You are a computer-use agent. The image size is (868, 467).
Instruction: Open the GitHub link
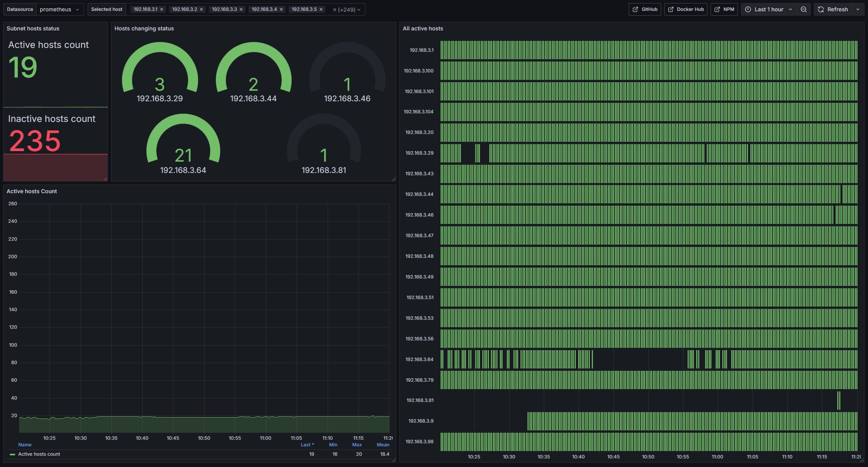(645, 9)
